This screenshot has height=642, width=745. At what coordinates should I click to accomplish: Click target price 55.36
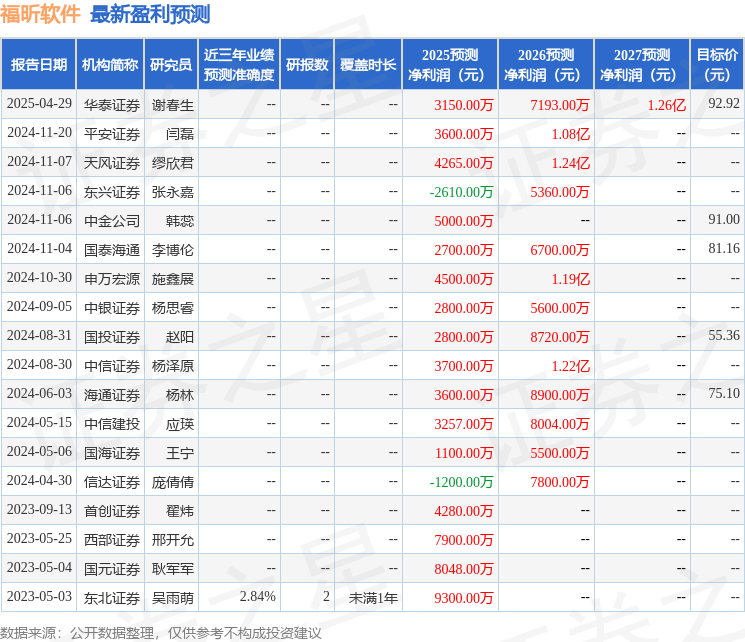[x=724, y=335]
